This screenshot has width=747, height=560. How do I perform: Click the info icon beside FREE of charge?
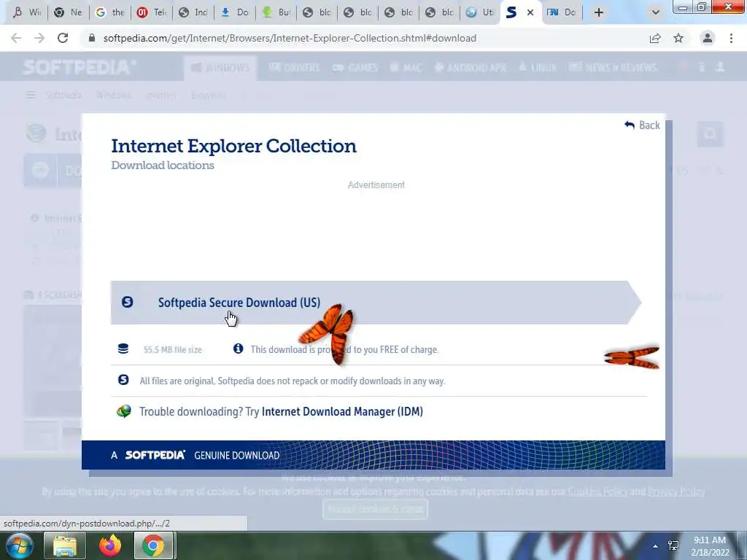[239, 349]
